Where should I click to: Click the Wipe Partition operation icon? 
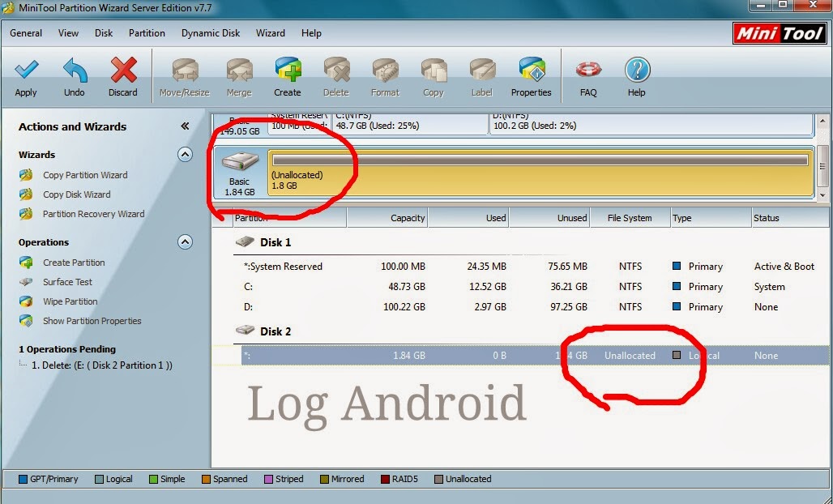(25, 301)
